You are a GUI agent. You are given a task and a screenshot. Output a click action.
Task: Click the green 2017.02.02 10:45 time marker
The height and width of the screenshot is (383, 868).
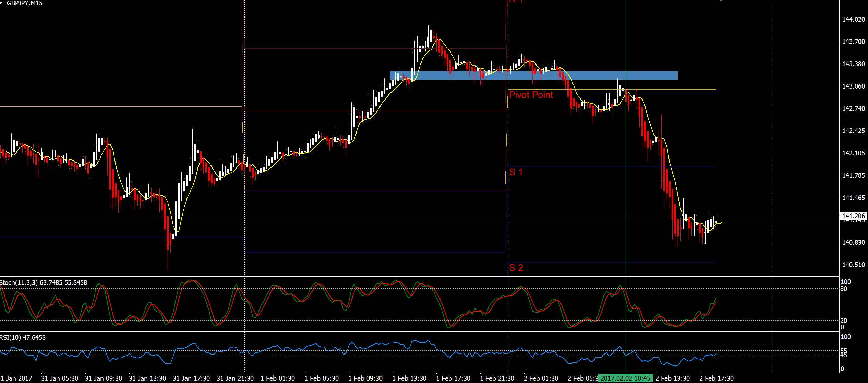coord(625,378)
